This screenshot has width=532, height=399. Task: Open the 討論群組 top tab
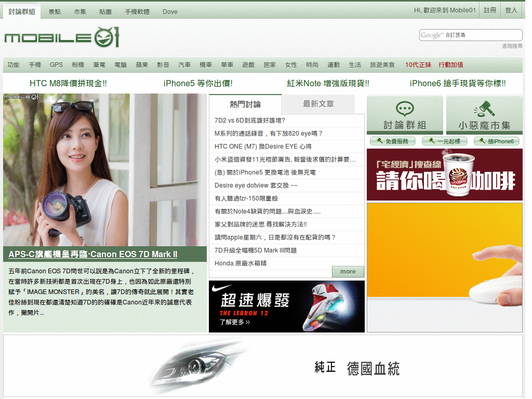tap(22, 11)
